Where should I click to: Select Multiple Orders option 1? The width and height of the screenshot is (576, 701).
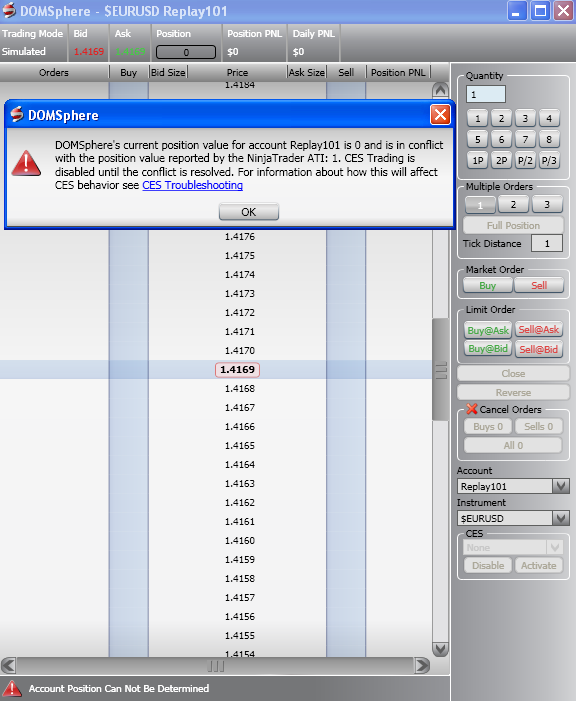480,205
